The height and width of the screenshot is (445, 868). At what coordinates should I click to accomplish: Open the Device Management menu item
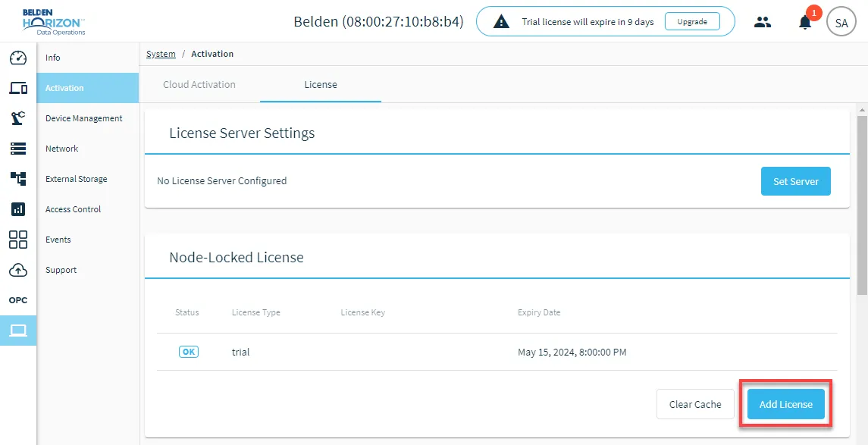87,118
